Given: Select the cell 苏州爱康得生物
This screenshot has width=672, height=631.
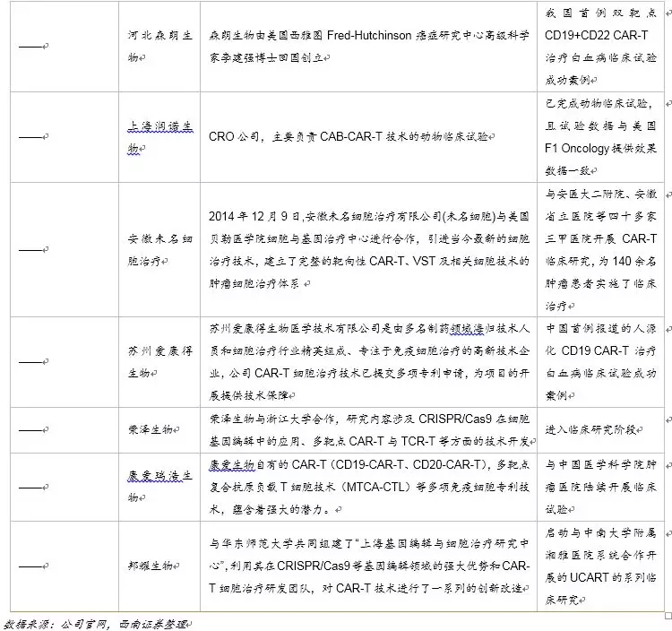Looking at the screenshot, I should (x=159, y=362).
